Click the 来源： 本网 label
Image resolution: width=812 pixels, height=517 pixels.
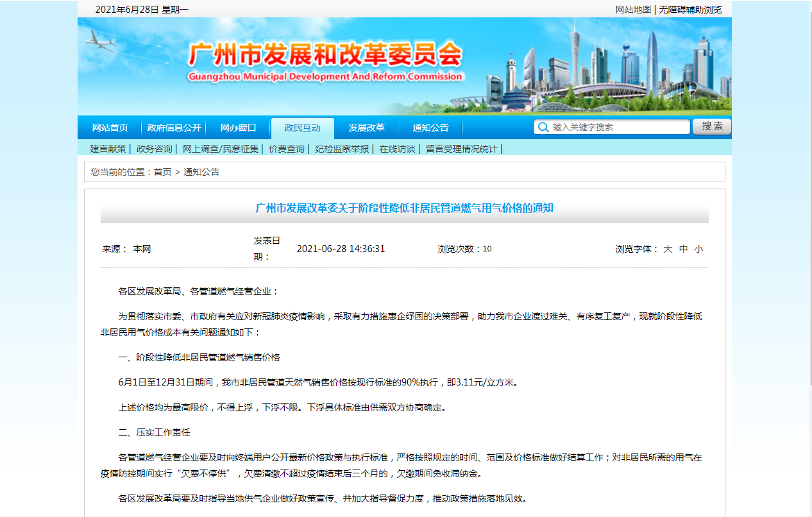(126, 249)
